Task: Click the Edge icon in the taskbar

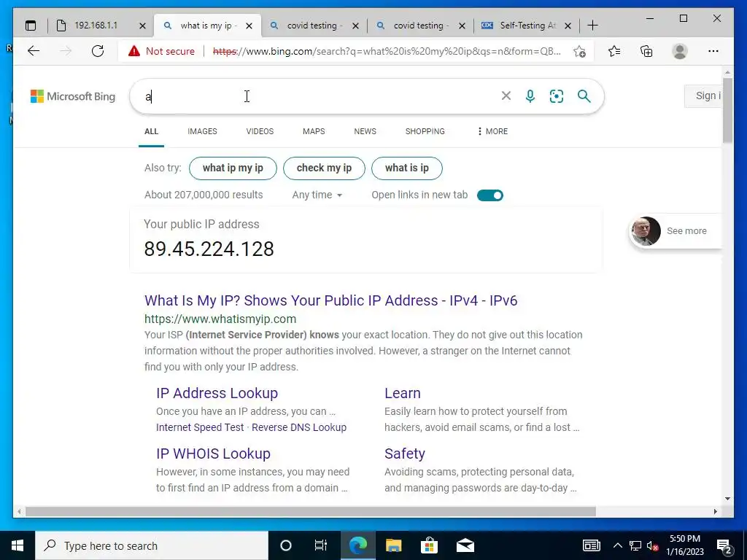Action: tap(357, 545)
